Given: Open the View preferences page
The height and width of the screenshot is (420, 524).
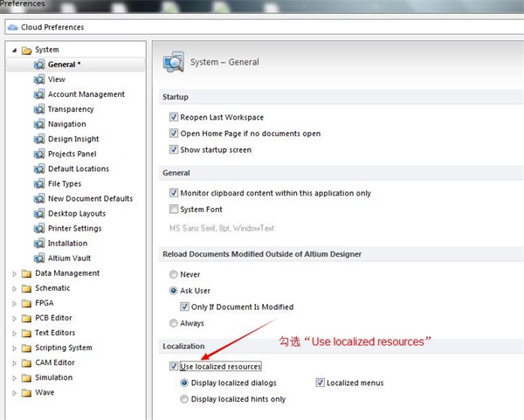Looking at the screenshot, I should click(57, 79).
